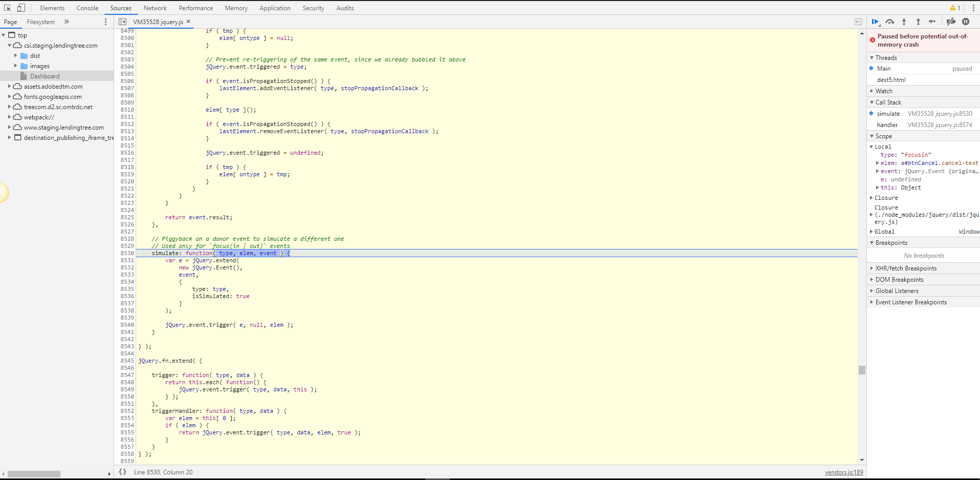Click the warning count indicator
This screenshot has width=980, height=480.
955,8
